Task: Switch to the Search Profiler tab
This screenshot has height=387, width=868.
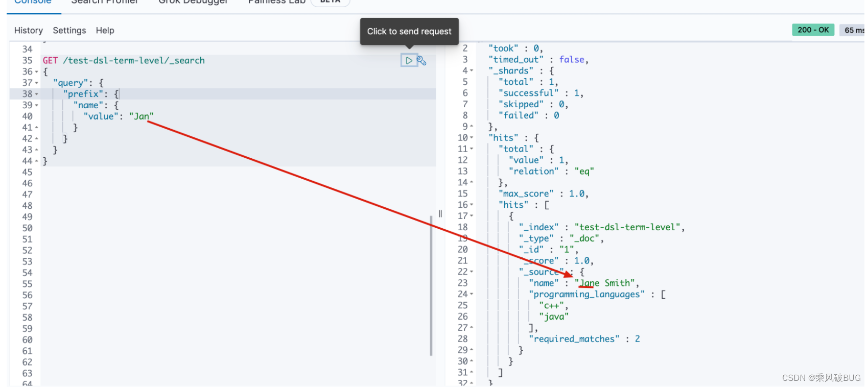Action: 105,2
